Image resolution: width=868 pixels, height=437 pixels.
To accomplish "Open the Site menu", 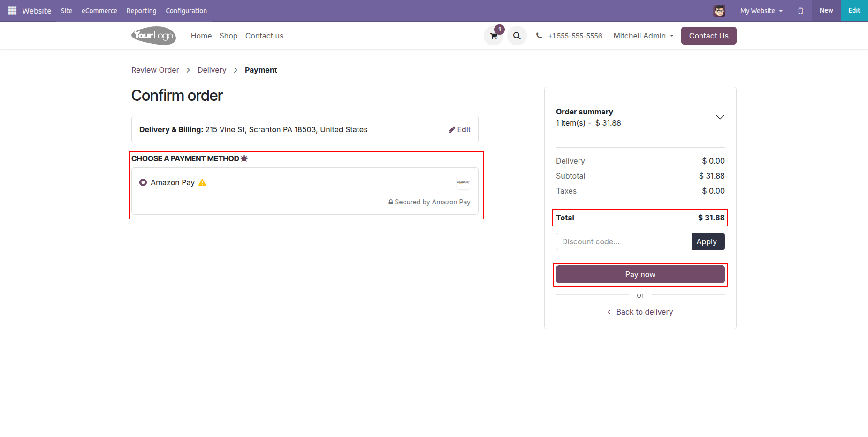I will pyautogui.click(x=67, y=11).
